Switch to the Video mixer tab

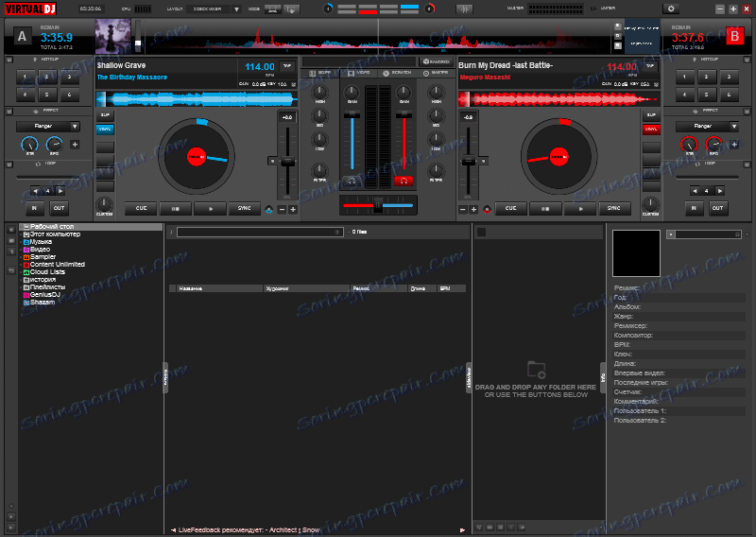357,73
